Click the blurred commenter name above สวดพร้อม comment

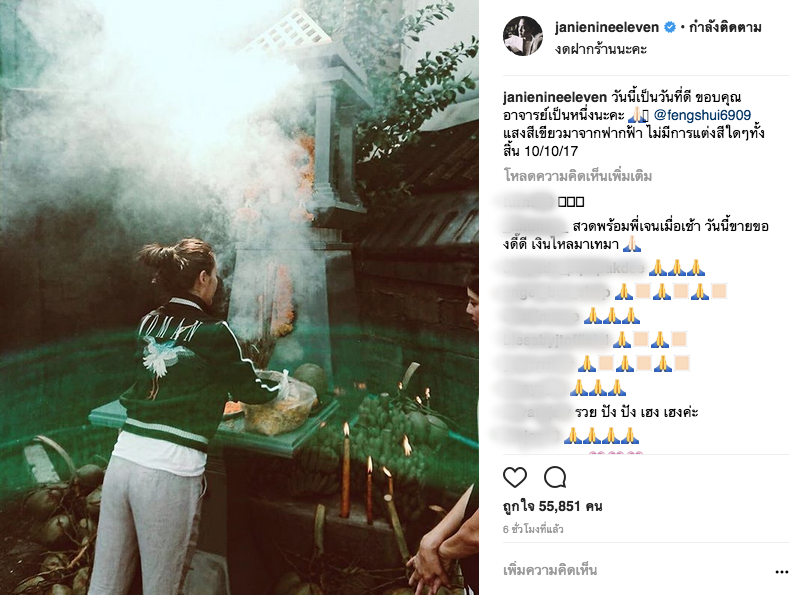[x=527, y=202]
